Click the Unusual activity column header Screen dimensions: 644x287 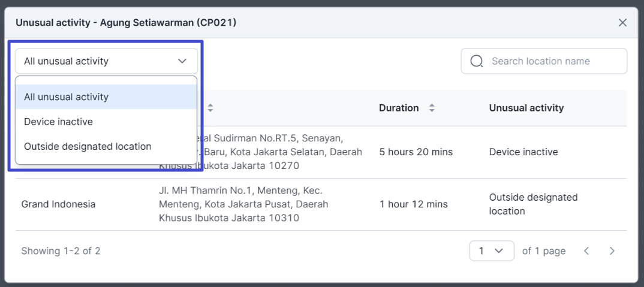526,108
